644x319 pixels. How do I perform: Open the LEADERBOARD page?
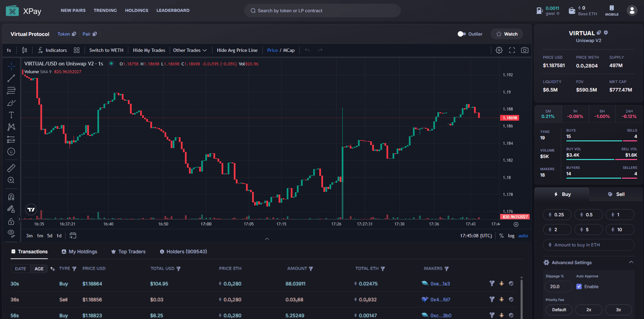point(173,11)
